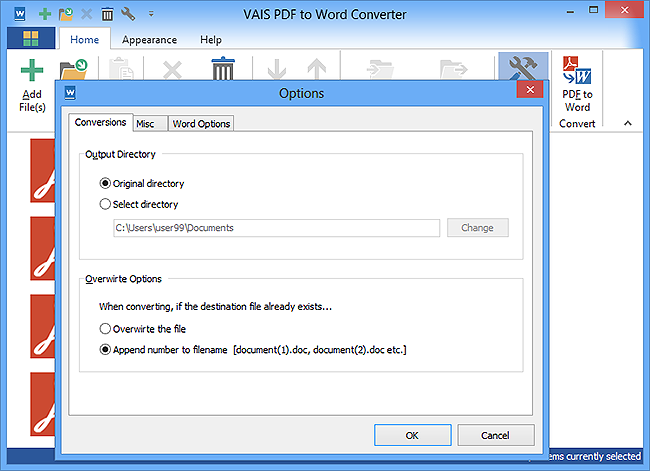Open the Home ribbon tab
This screenshot has width=650, height=471.
85,39
